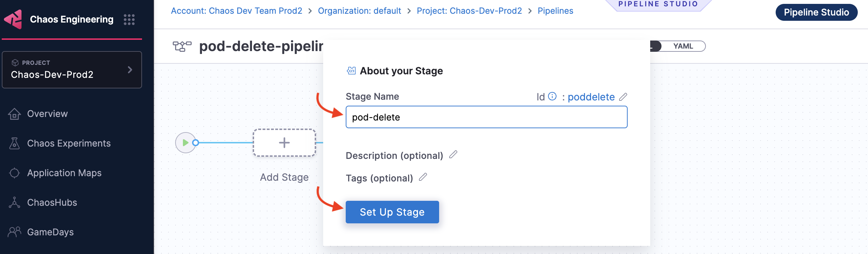The height and width of the screenshot is (254, 868).
Task: Edit the optional Tags pencil icon
Action: pos(423,177)
